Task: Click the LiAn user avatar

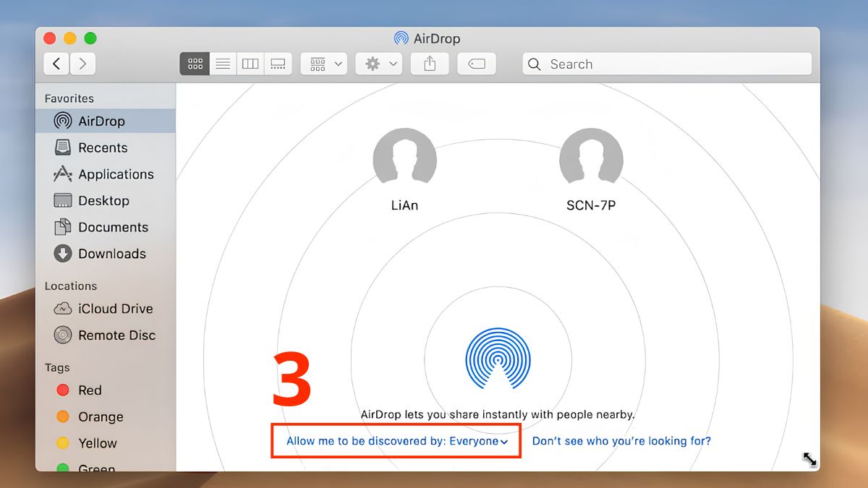Action: [404, 155]
